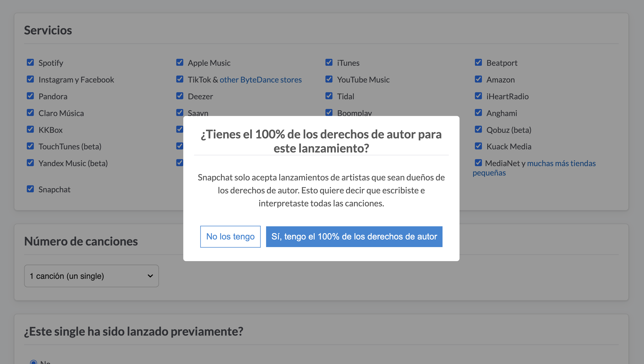Toggle the Yandex Music (beta) checkbox

[30, 163]
